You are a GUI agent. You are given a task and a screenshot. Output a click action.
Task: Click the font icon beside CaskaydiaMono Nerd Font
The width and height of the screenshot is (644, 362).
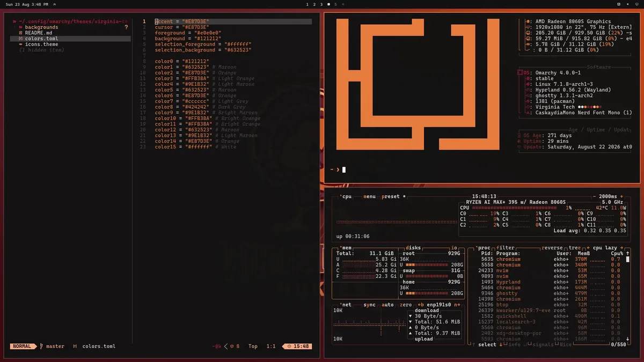[529, 113]
